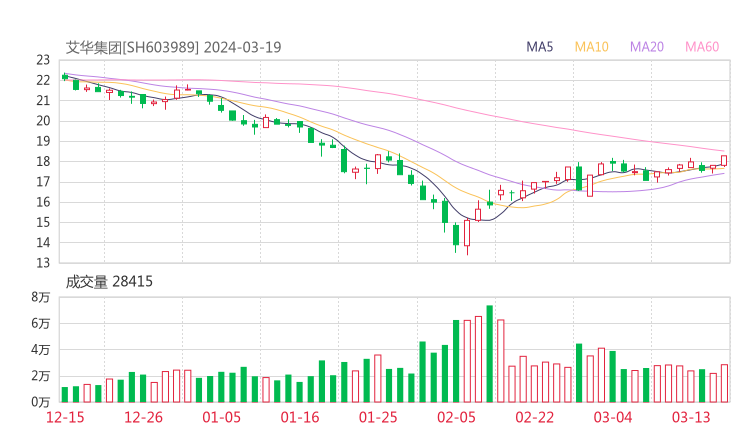Click the 03-13 date axis label
The width and height of the screenshot is (740, 440).
click(x=689, y=416)
